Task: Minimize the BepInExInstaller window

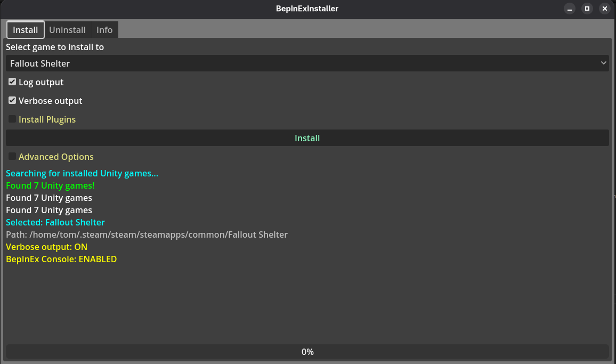Action: click(570, 9)
